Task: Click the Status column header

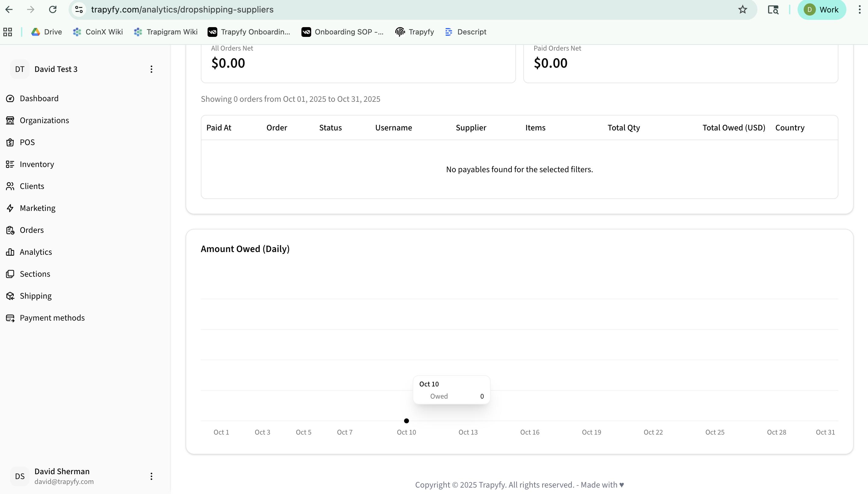Action: click(330, 128)
